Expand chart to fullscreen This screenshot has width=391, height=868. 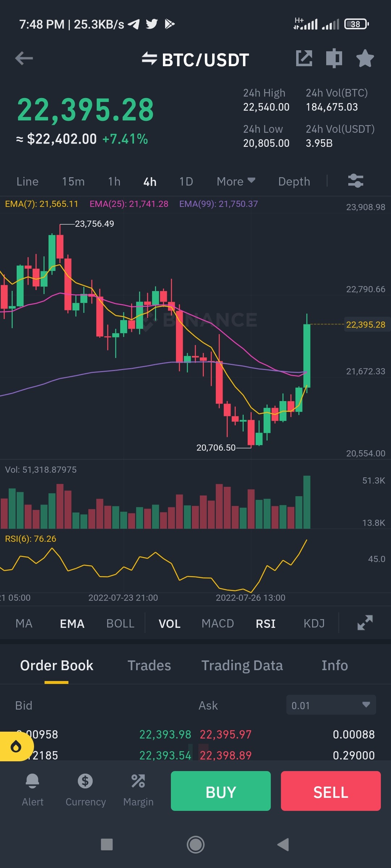click(x=365, y=623)
